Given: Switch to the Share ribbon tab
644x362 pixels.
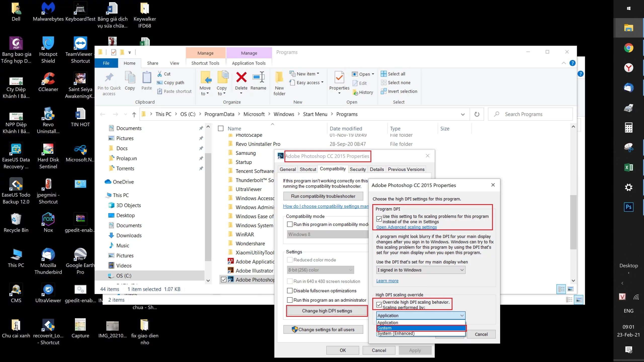Looking at the screenshot, I should [153, 63].
